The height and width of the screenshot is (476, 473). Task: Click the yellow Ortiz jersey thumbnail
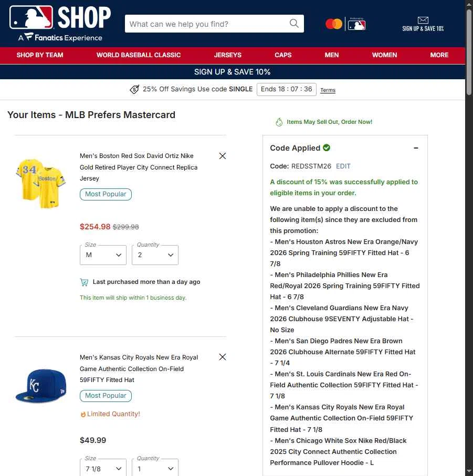40,183
